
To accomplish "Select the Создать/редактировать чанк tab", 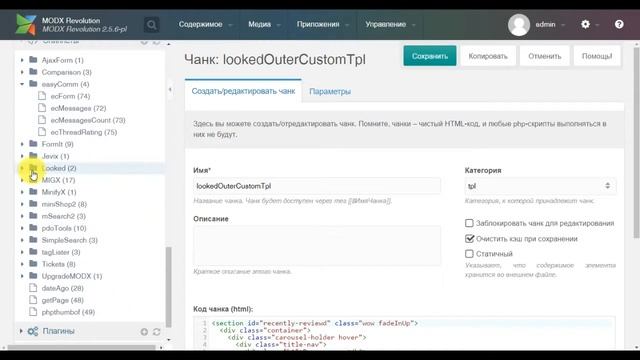I will [x=243, y=91].
